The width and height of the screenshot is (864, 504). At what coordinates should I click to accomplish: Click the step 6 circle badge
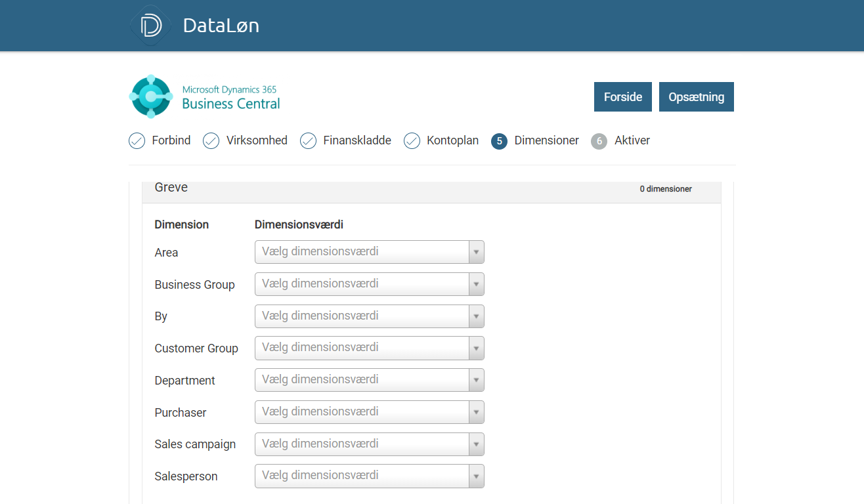(599, 141)
